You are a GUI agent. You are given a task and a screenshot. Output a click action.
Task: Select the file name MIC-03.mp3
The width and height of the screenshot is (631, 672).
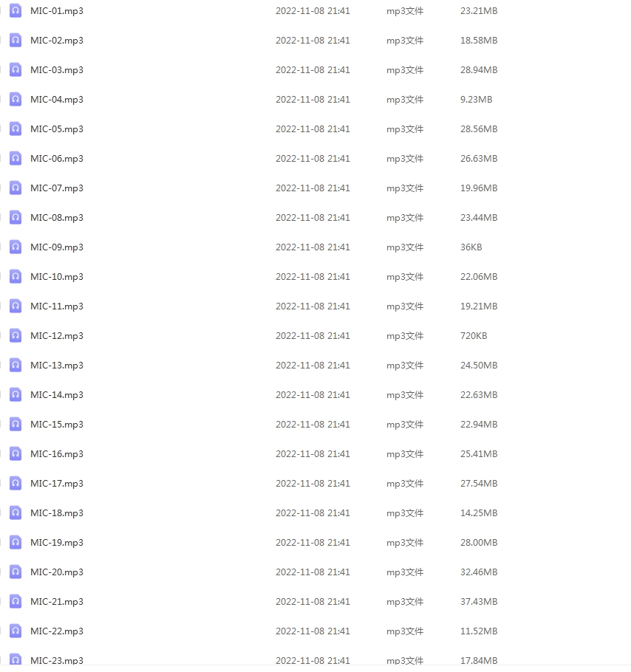(57, 70)
